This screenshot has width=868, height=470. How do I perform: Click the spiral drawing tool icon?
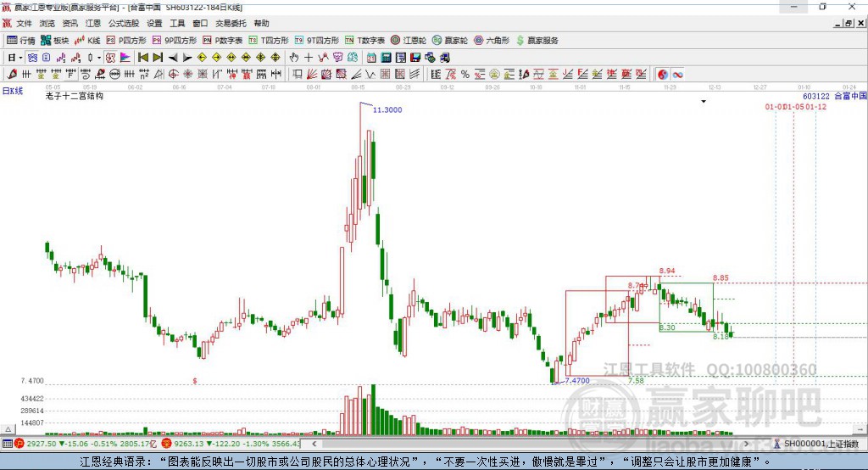click(86, 75)
